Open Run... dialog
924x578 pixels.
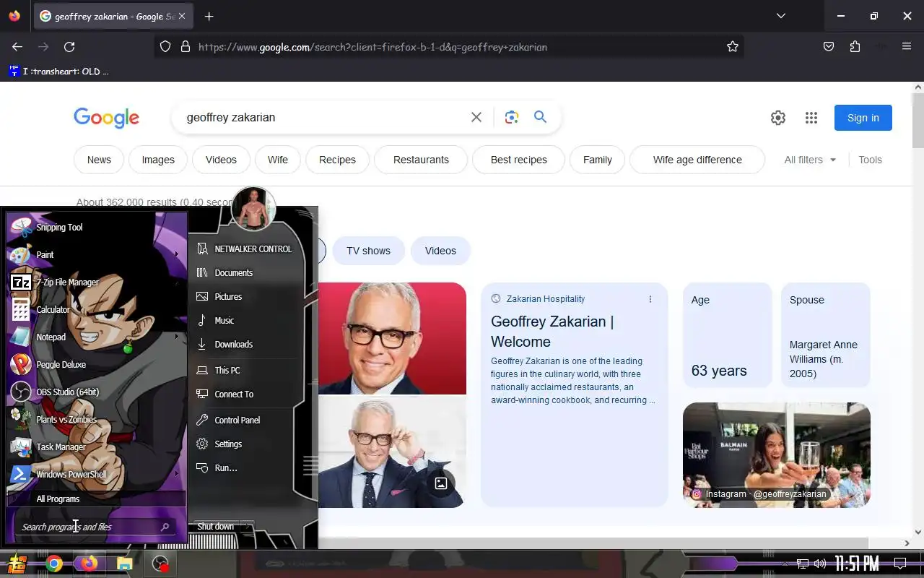244,467
